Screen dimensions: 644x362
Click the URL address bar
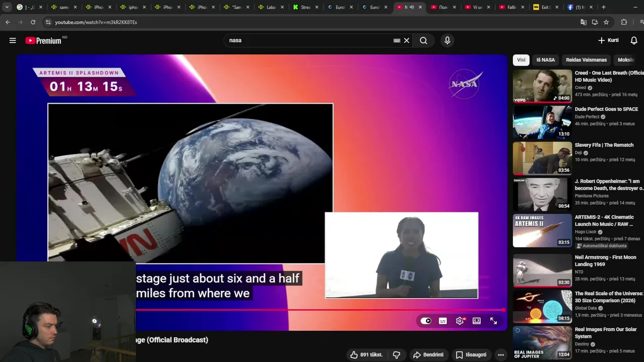pos(312,22)
